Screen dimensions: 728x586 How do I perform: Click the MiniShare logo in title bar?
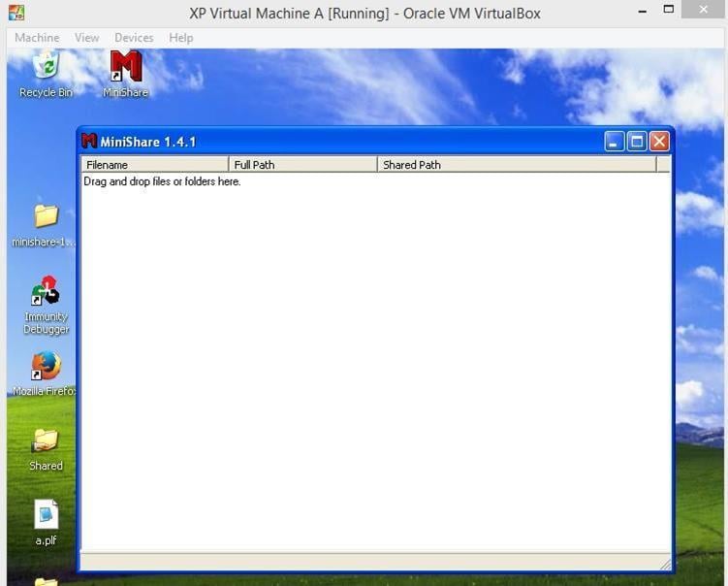[x=89, y=142]
